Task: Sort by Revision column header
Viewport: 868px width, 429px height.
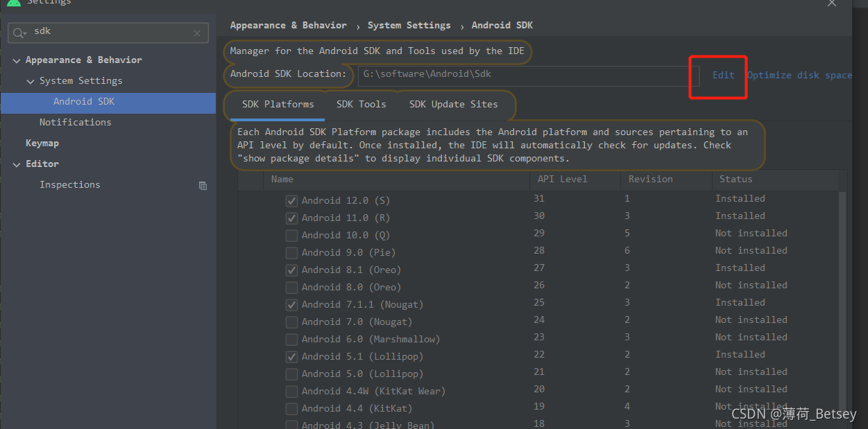Action: coord(665,180)
